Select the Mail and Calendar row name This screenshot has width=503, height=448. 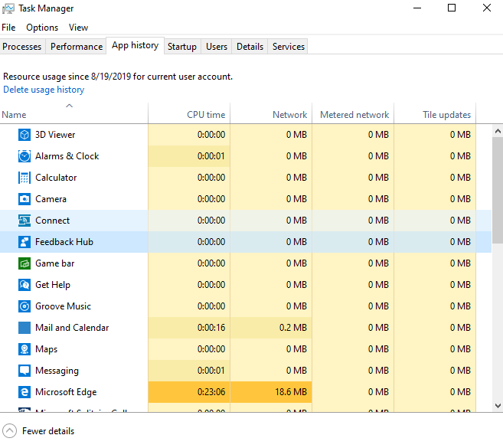(72, 328)
